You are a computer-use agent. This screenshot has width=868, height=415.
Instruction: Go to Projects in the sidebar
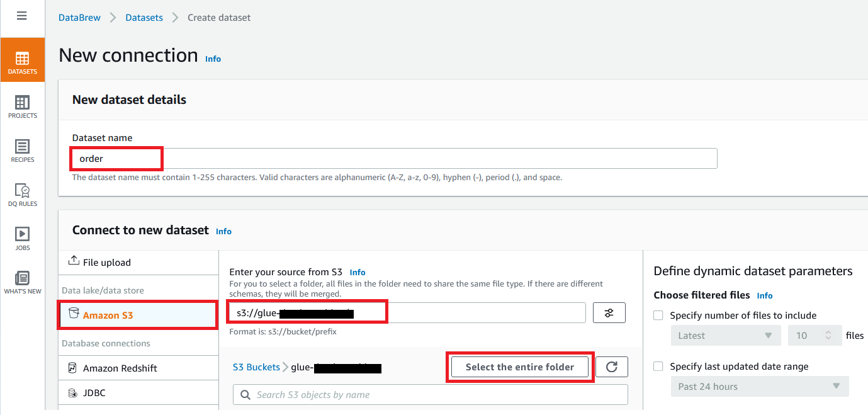(22, 106)
